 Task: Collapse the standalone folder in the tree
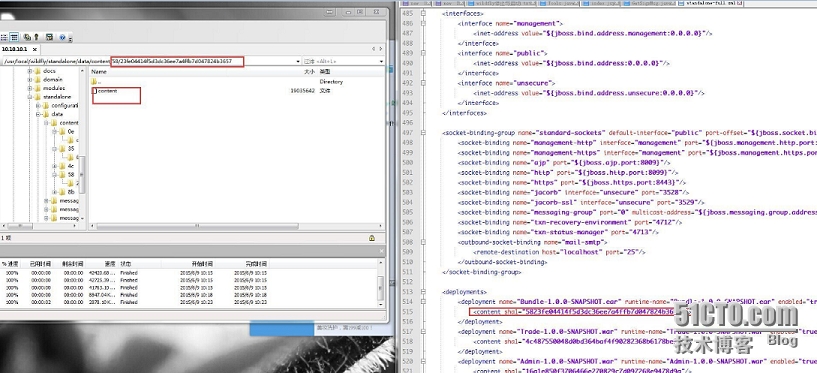pos(30,97)
